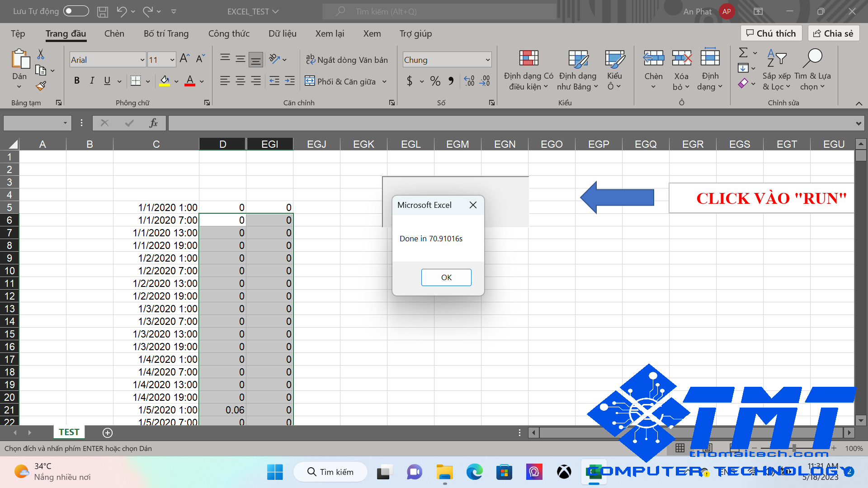Toggle the Lưu Tự động autosave switch

point(76,11)
